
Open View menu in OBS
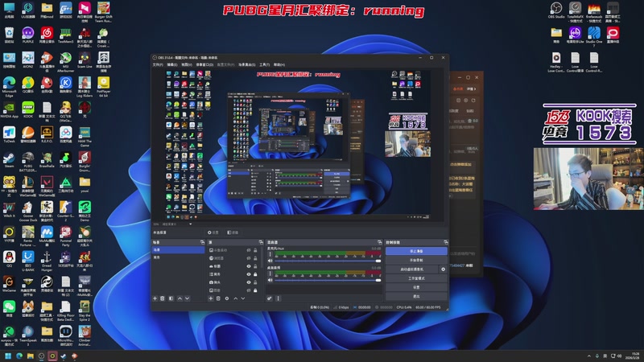coord(187,64)
